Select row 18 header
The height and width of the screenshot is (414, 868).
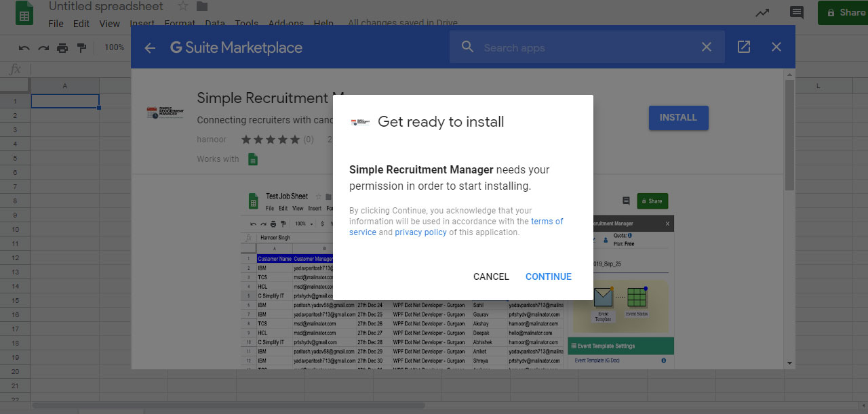click(x=14, y=343)
